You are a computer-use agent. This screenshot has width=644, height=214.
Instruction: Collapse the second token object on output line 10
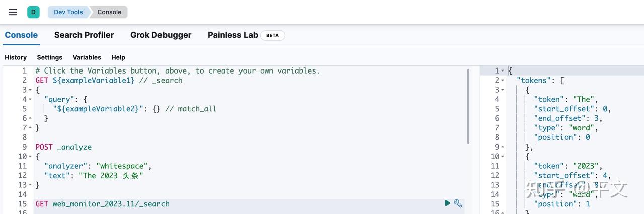pyautogui.click(x=503, y=157)
